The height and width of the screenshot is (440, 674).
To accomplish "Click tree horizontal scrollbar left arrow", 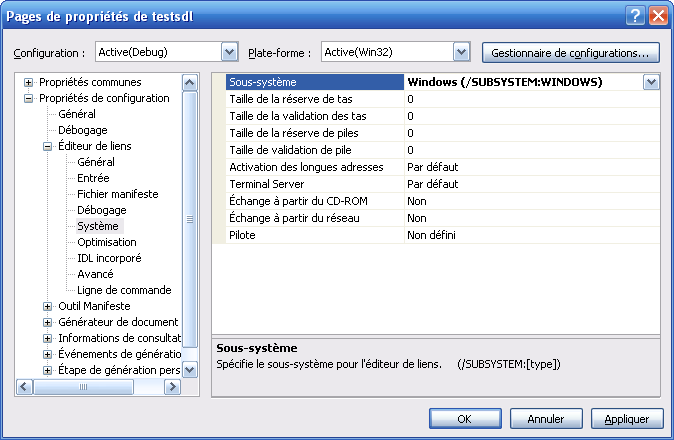I will point(24,387).
